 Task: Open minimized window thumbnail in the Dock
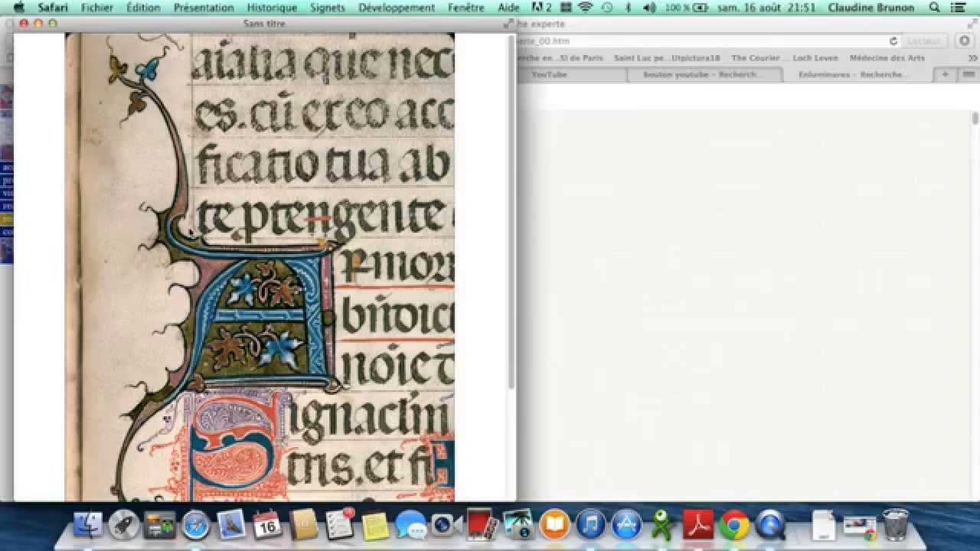point(859,527)
